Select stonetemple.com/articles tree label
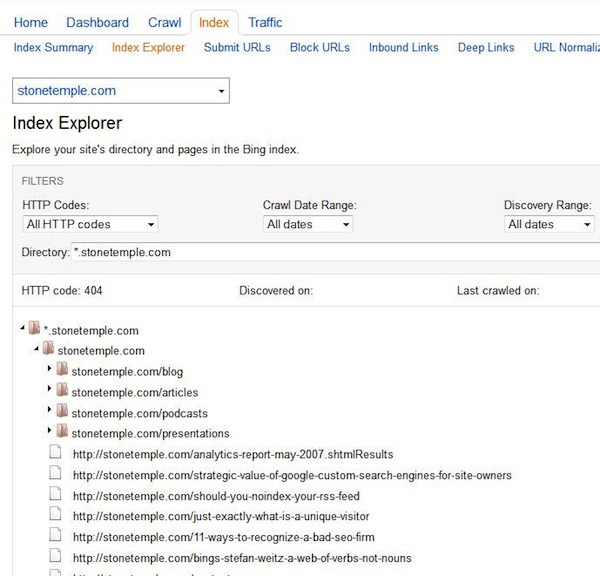 pyautogui.click(x=135, y=392)
